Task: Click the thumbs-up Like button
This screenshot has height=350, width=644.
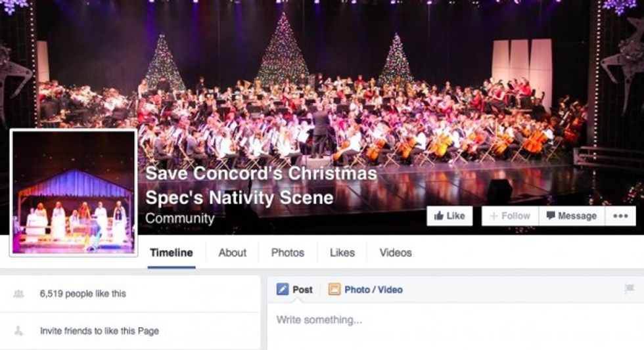Action: click(x=449, y=216)
